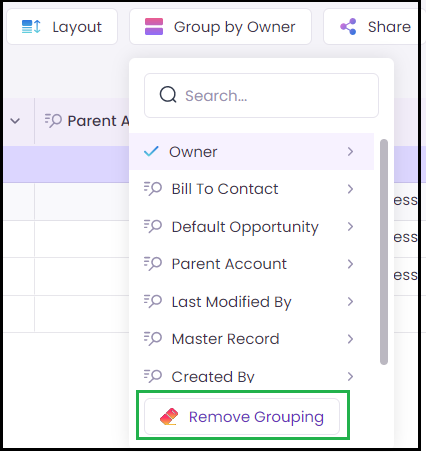Click the pink-purple Group by icon
The image size is (426, 452).
tap(154, 27)
